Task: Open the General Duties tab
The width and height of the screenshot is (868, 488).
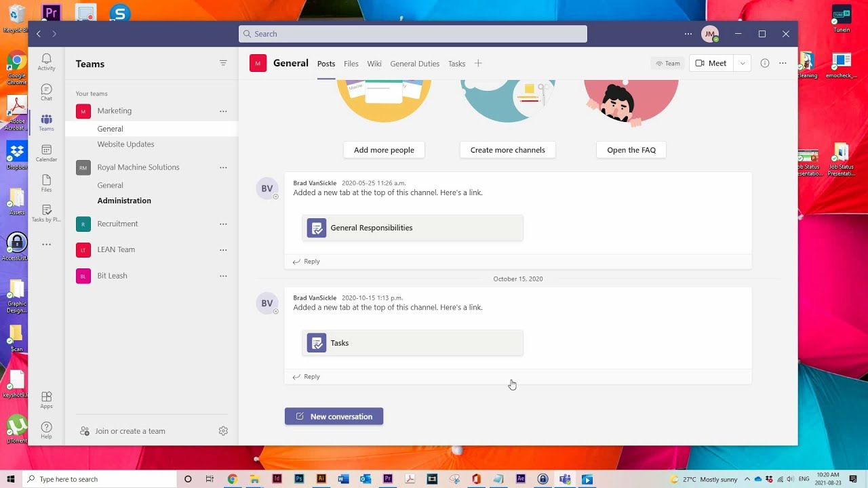Action: (415, 64)
